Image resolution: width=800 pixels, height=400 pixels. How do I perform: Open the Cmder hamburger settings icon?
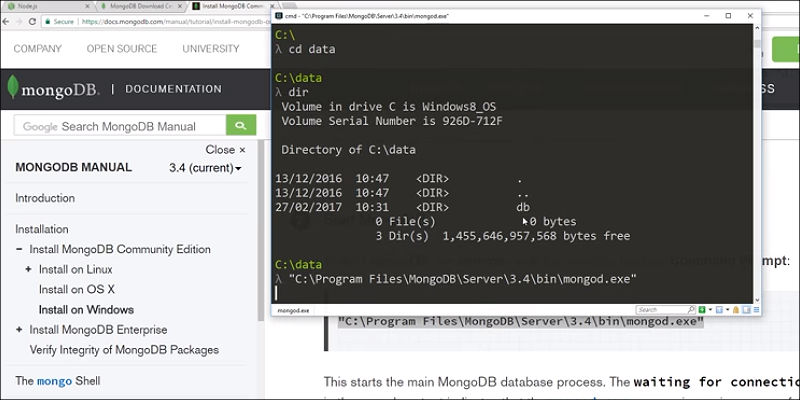point(756,310)
